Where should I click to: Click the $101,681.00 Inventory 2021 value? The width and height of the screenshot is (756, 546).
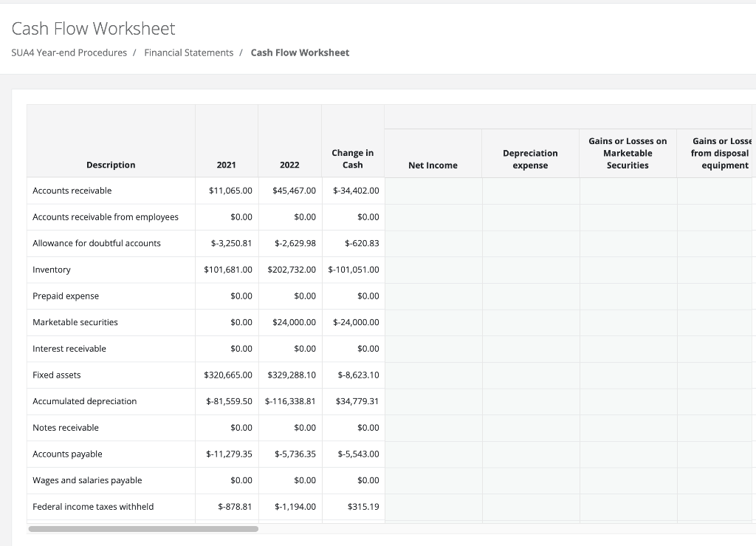pos(228,270)
